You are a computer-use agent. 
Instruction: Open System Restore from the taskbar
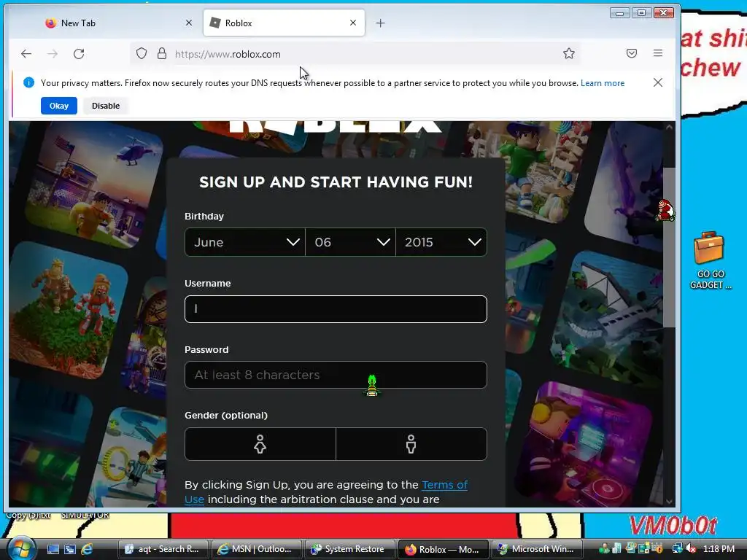(x=350, y=549)
